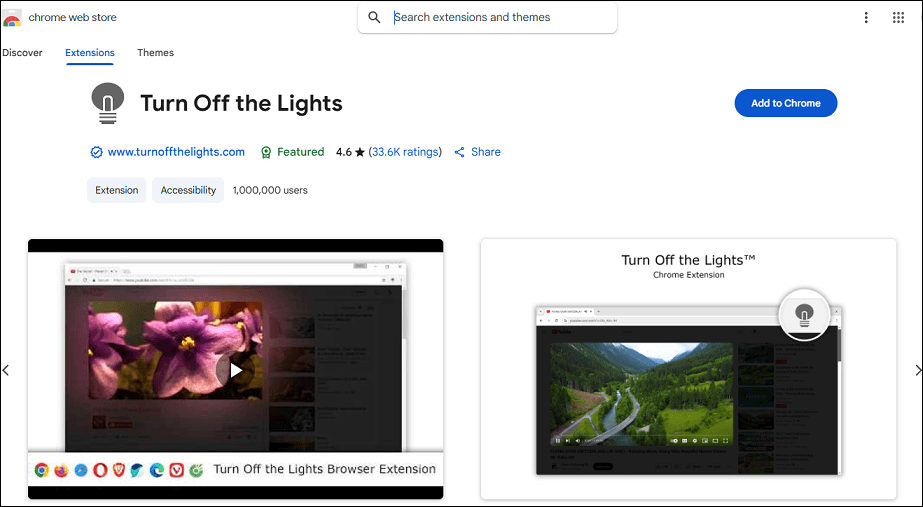Click the Share link

point(477,152)
